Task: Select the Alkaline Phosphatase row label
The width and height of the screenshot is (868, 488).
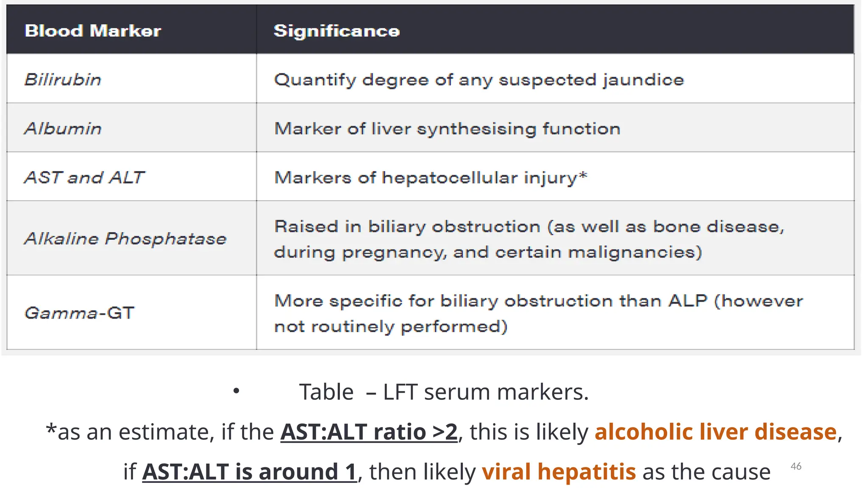Action: point(125,238)
